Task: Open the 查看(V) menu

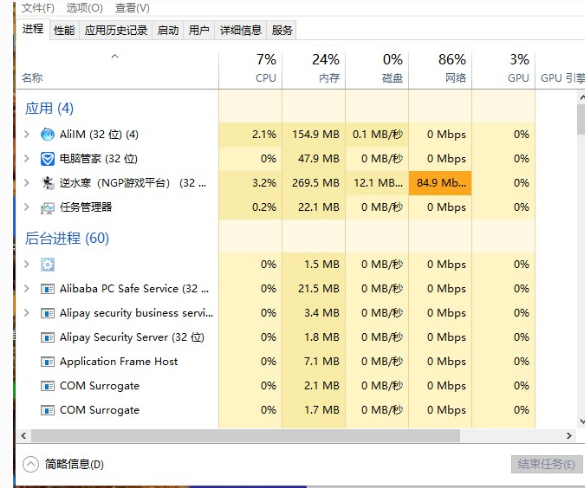Action: pos(132,8)
